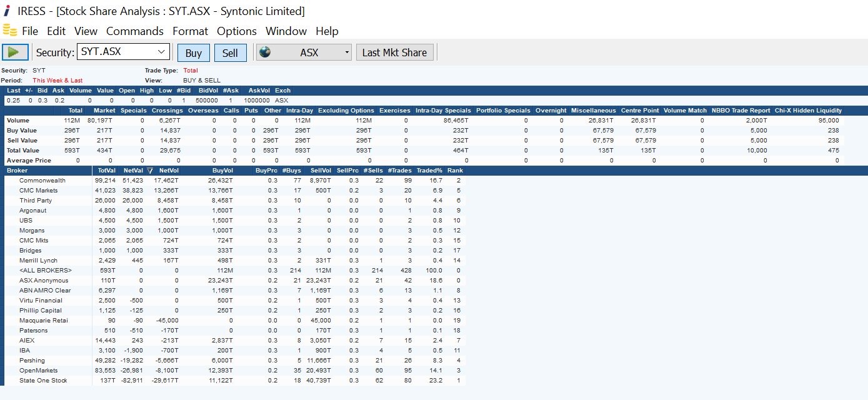This screenshot has height=400, width=868.
Task: Sort by the Rank column header
Action: click(x=454, y=171)
